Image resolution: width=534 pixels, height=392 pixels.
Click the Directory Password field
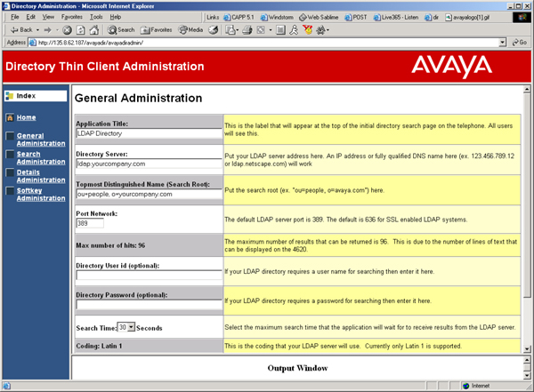150,305
